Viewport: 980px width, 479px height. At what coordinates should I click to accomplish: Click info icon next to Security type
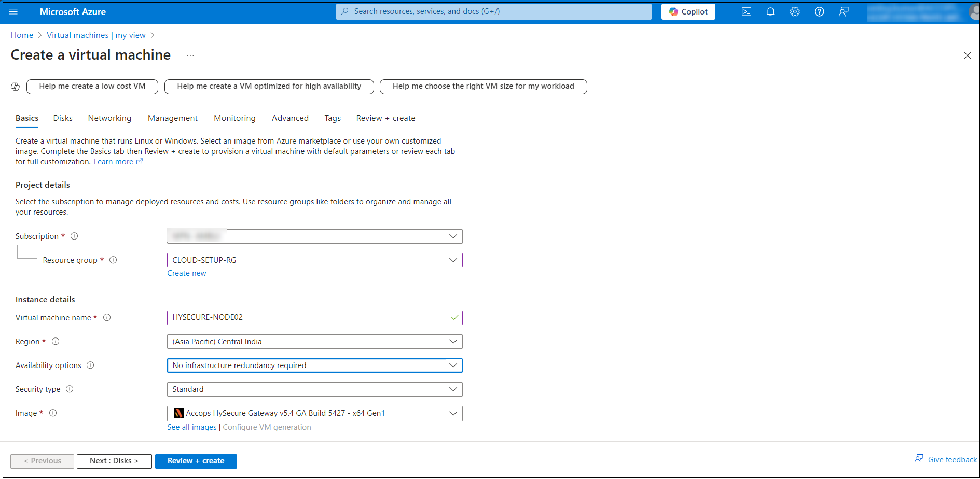70,389
